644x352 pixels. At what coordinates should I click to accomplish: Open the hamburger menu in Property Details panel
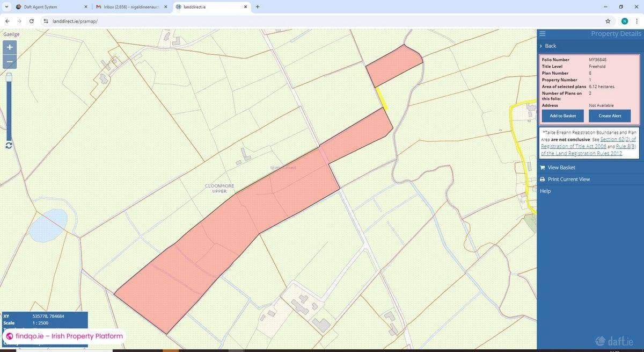pos(542,33)
